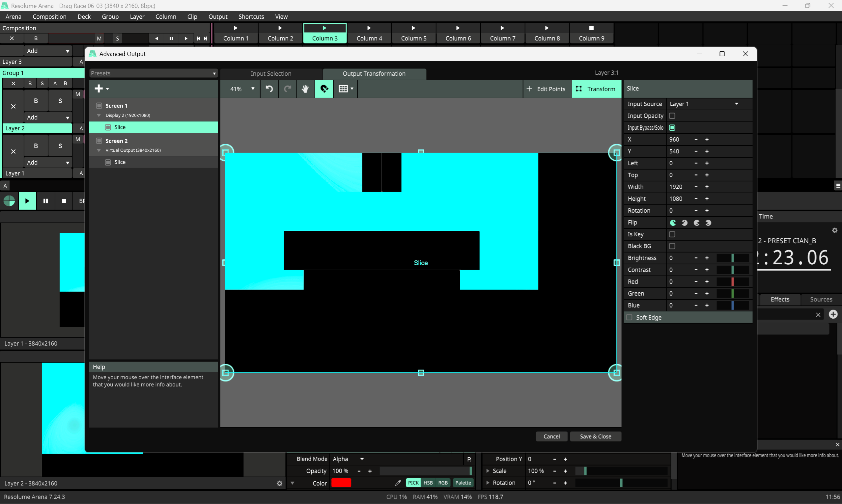This screenshot has width=842, height=504.
Task: Toggle the Black BG checkbox
Action: point(672,246)
